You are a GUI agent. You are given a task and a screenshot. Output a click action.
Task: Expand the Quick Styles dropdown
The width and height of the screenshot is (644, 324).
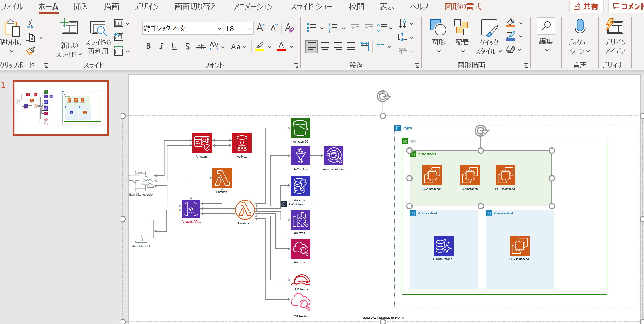pos(500,51)
